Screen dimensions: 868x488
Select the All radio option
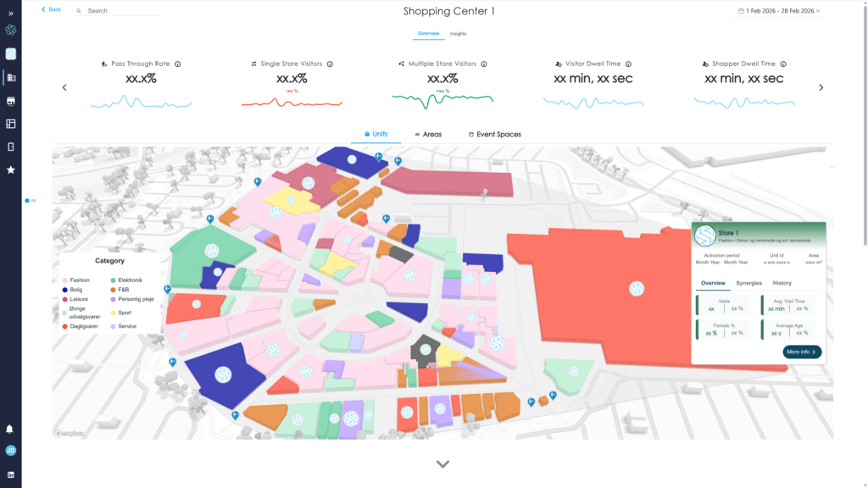pyautogui.click(x=27, y=201)
